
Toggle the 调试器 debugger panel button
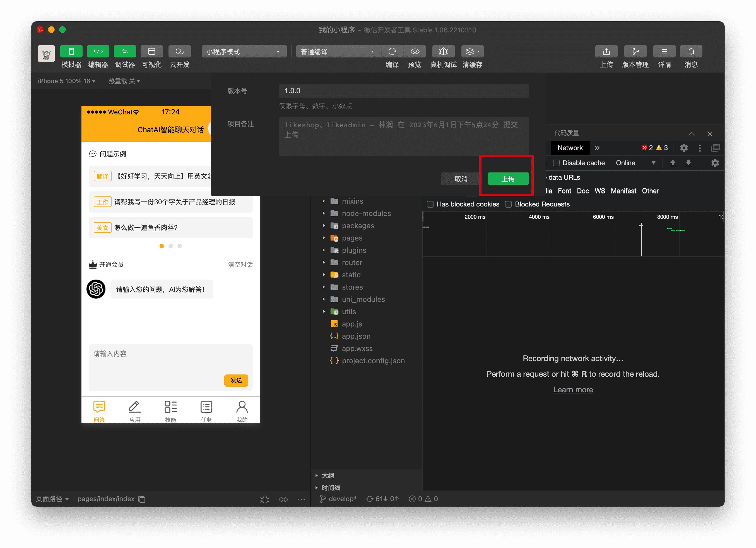(x=125, y=51)
